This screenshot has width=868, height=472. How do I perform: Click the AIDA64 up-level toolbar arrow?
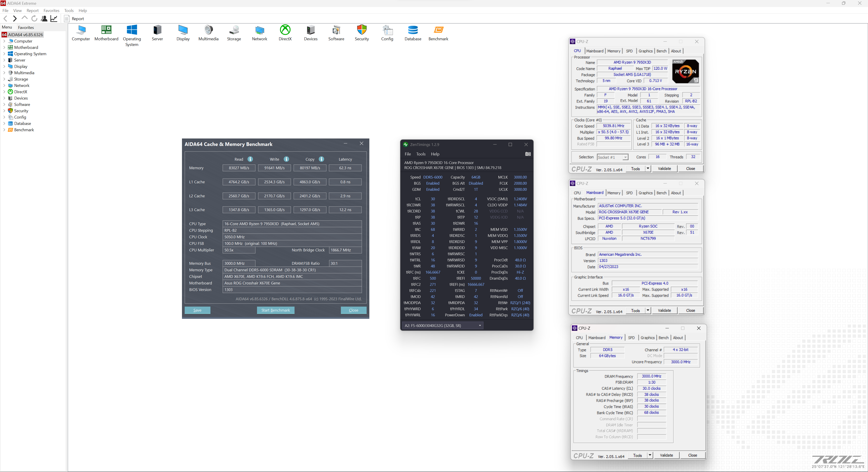tap(24, 18)
